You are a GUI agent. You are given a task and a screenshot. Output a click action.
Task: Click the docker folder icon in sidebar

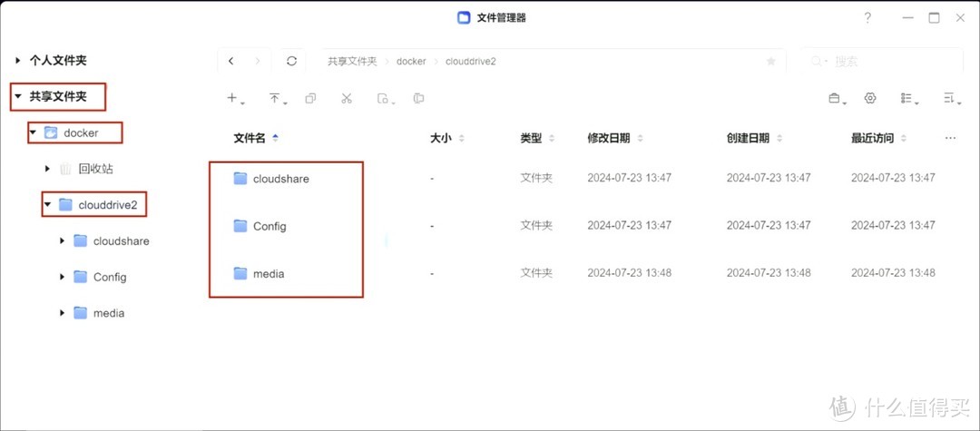pyautogui.click(x=51, y=133)
